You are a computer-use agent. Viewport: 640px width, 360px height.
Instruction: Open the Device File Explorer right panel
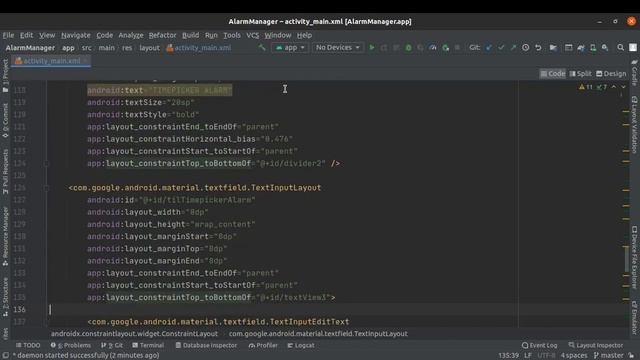(x=634, y=258)
